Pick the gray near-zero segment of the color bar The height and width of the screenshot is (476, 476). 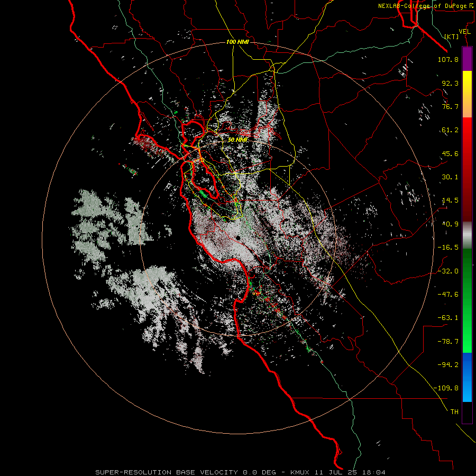467,235
